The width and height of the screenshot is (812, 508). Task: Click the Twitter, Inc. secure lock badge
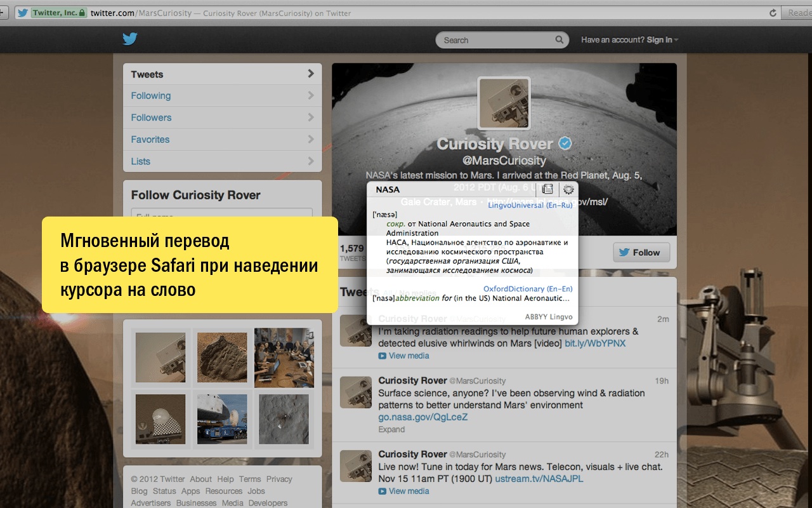[58, 13]
